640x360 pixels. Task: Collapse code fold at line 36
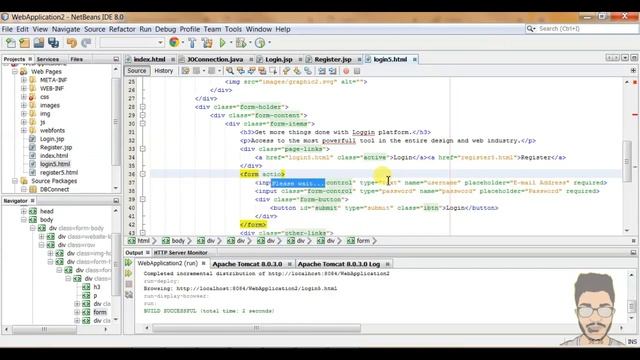(142, 174)
